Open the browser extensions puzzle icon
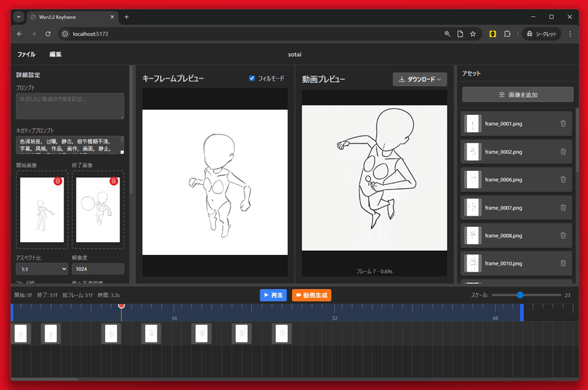 point(507,34)
